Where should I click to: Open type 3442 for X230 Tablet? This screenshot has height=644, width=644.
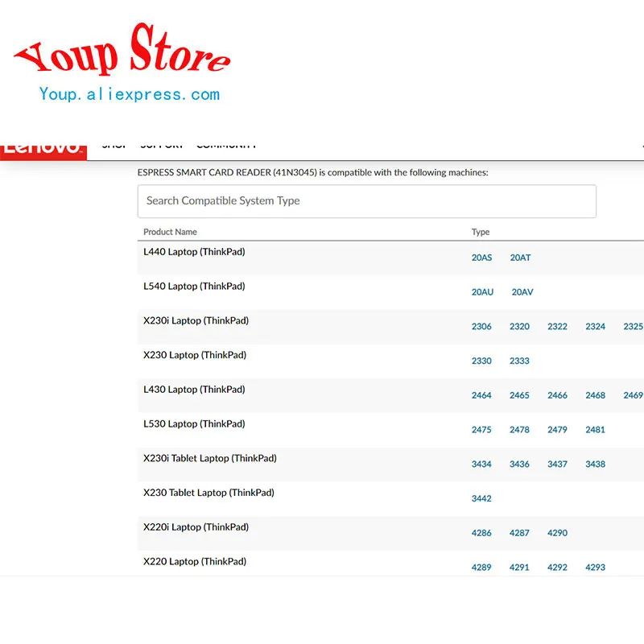tap(481, 499)
